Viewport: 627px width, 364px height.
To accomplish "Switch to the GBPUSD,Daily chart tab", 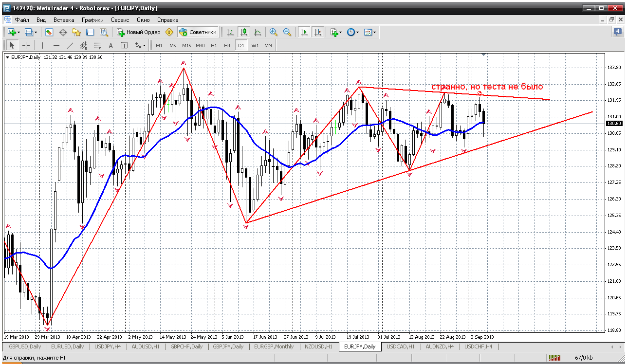I will (x=25, y=346).
